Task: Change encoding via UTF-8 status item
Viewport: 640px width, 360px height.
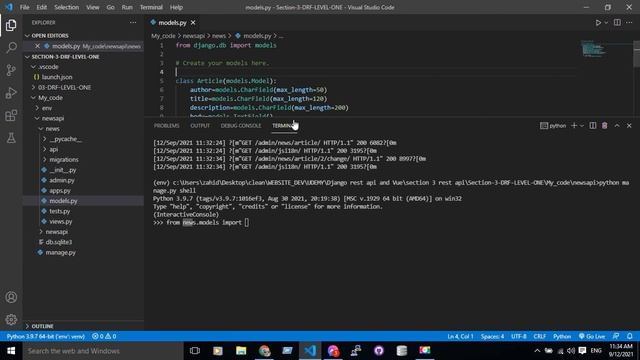Action: 519,336
